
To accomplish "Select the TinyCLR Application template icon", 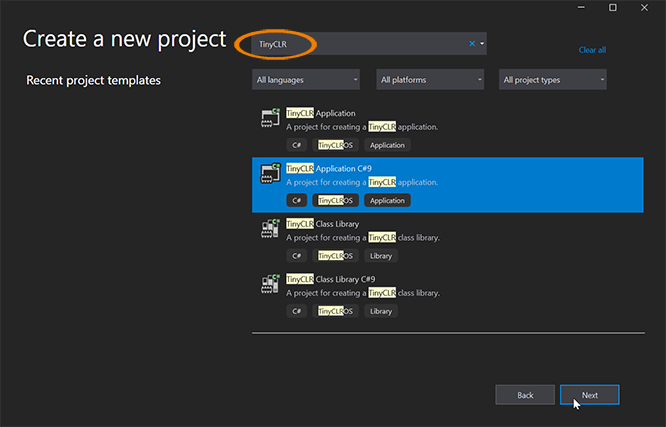I will [x=270, y=118].
